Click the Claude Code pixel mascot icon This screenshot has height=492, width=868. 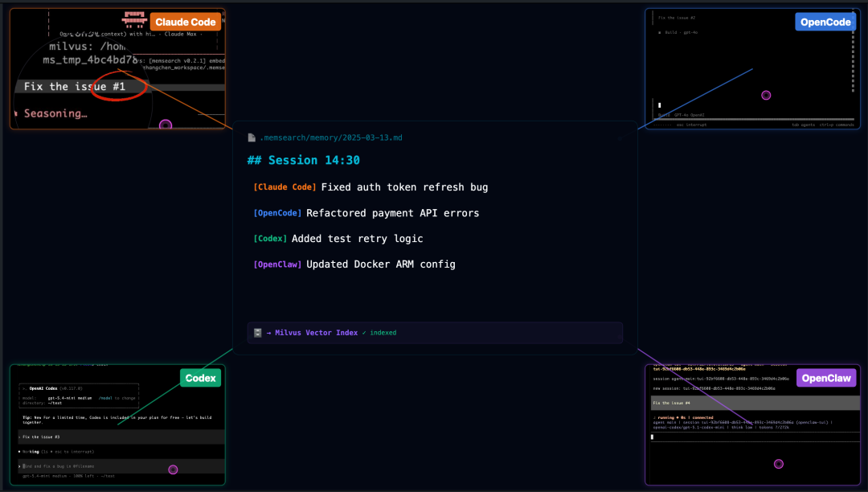coord(134,19)
